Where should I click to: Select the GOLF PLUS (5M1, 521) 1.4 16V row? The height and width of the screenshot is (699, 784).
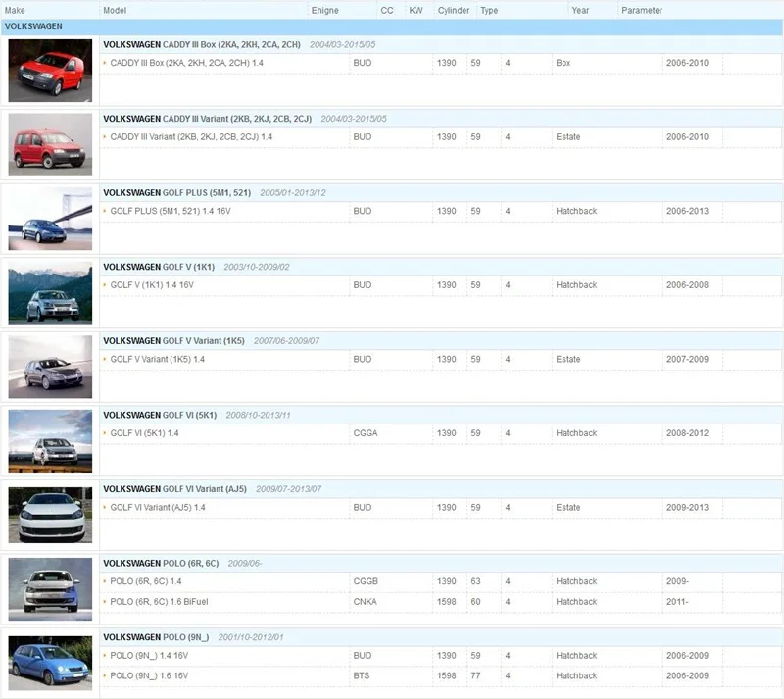coord(440,211)
